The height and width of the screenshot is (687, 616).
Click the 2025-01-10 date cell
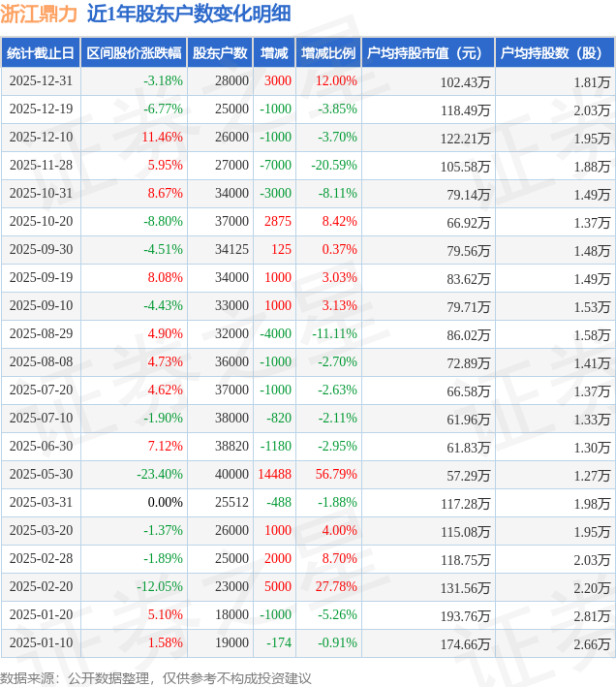tap(41, 643)
